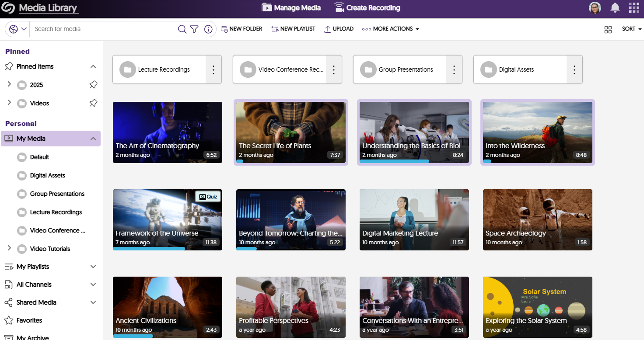Open the notifications bell

[x=615, y=7]
